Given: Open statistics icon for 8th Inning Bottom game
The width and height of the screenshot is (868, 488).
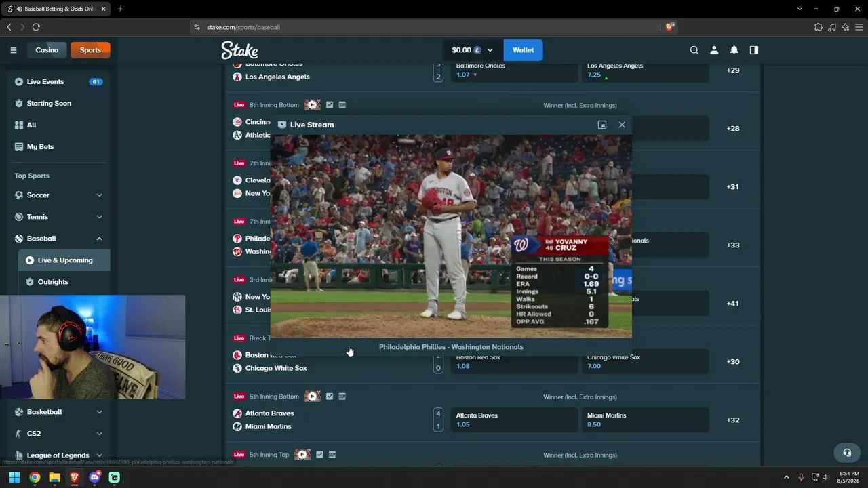Looking at the screenshot, I should 330,105.
